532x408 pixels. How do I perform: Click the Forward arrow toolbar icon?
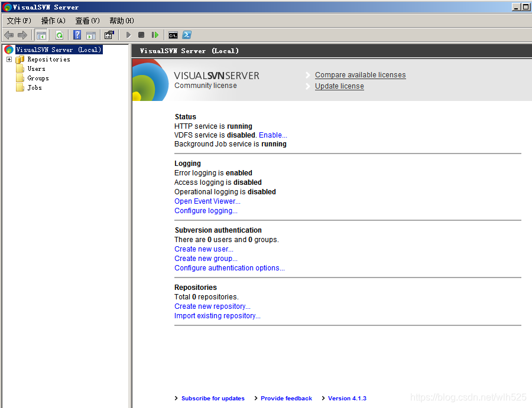[22, 35]
